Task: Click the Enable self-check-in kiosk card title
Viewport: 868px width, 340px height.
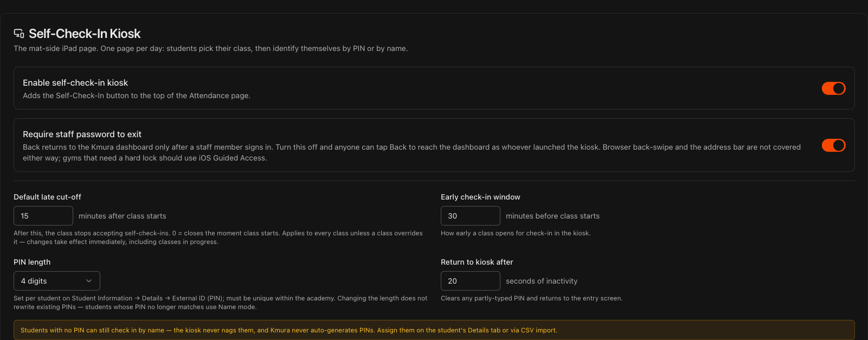Action: pyautogui.click(x=75, y=83)
